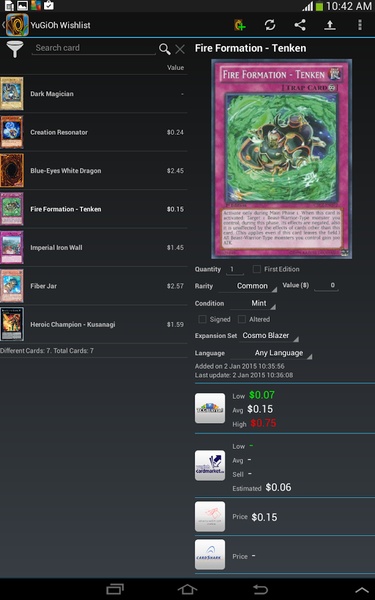Open the Condition dropdown showing Mint

(253, 303)
